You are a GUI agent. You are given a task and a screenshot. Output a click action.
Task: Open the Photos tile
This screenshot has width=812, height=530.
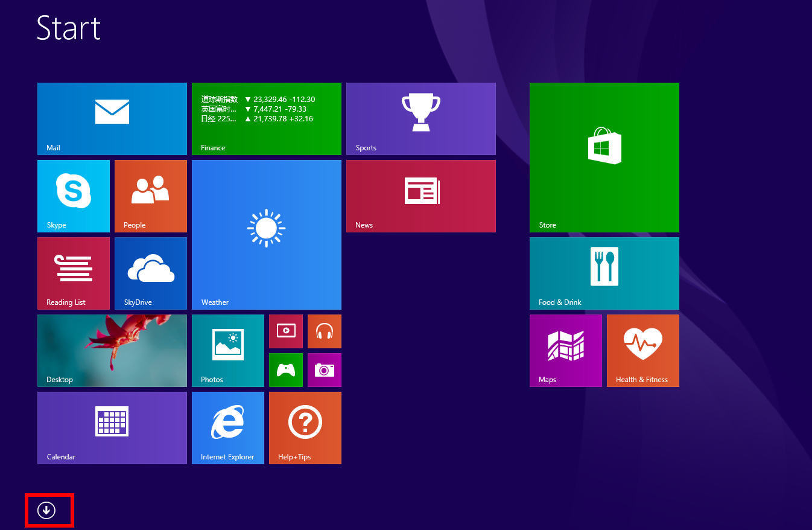(228, 351)
